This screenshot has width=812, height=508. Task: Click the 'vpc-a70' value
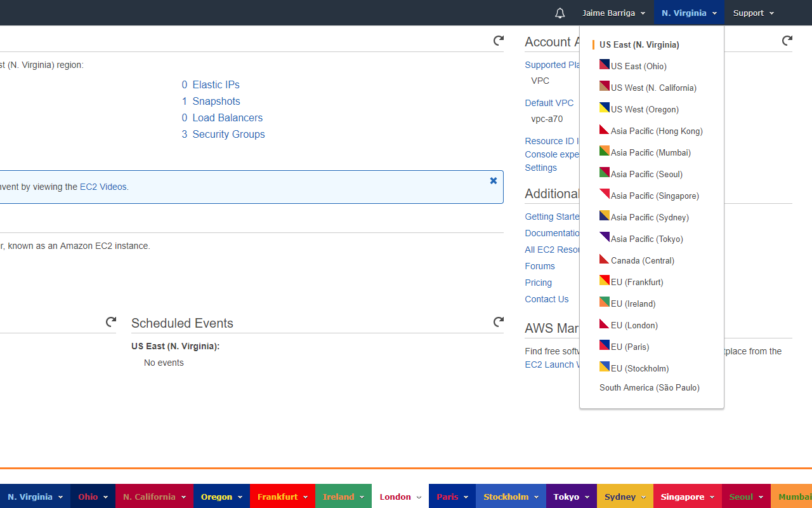coord(547,119)
